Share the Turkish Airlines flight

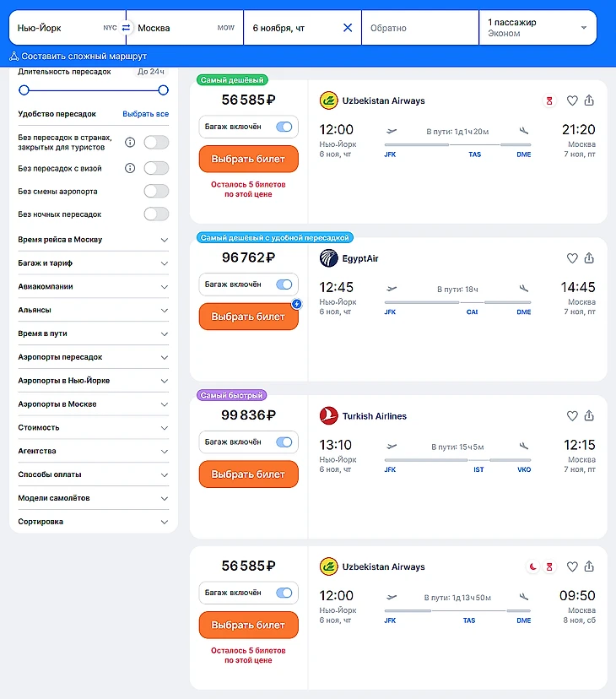(589, 415)
